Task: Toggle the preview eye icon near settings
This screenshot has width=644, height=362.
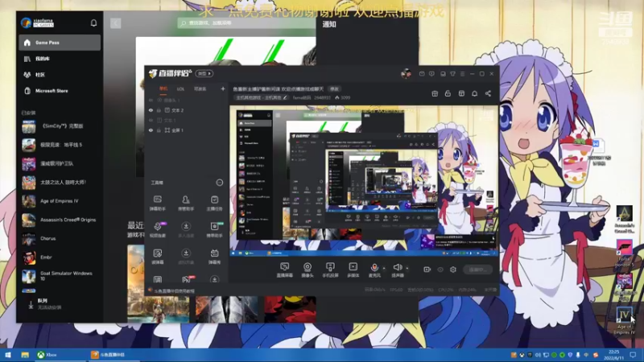Action: [x=440, y=269]
